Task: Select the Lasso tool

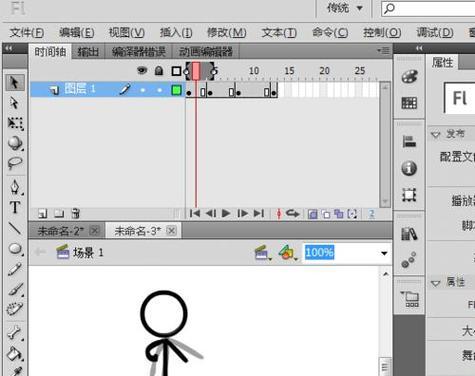Action: click(x=15, y=163)
